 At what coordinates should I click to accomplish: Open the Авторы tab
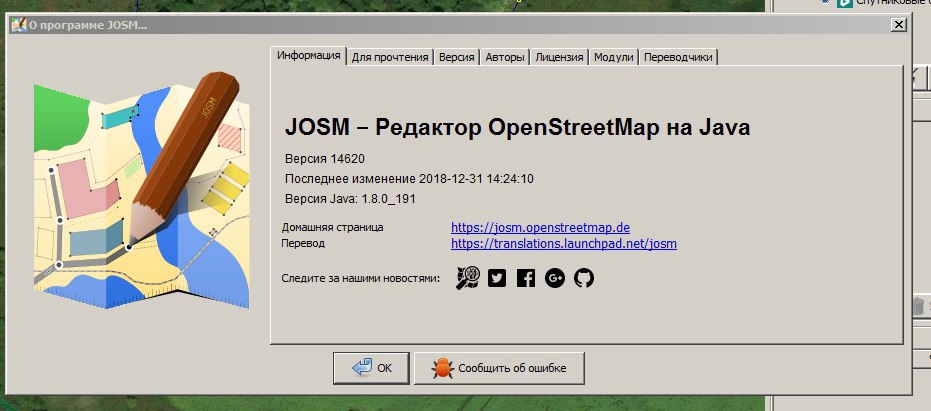[505, 58]
